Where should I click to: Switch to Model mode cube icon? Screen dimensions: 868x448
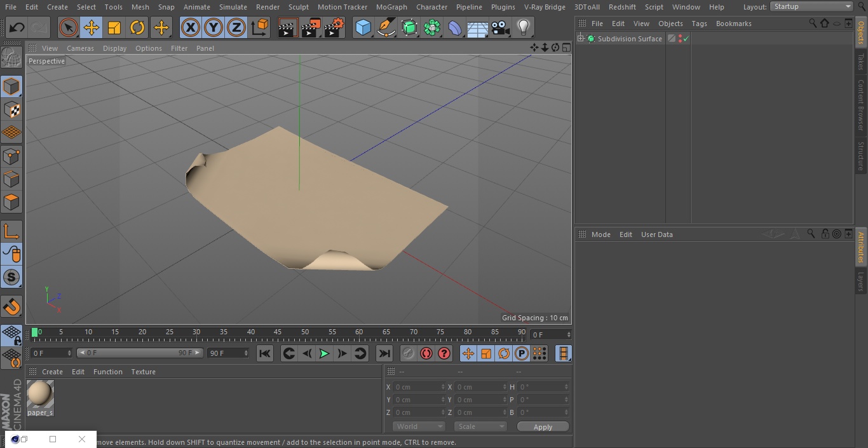point(11,86)
